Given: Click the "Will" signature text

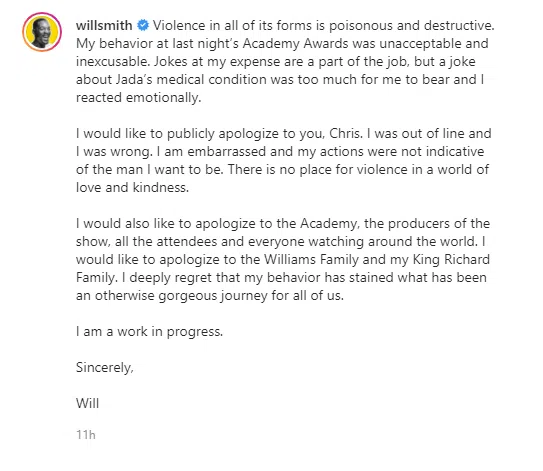Looking at the screenshot, I should click(87, 403).
